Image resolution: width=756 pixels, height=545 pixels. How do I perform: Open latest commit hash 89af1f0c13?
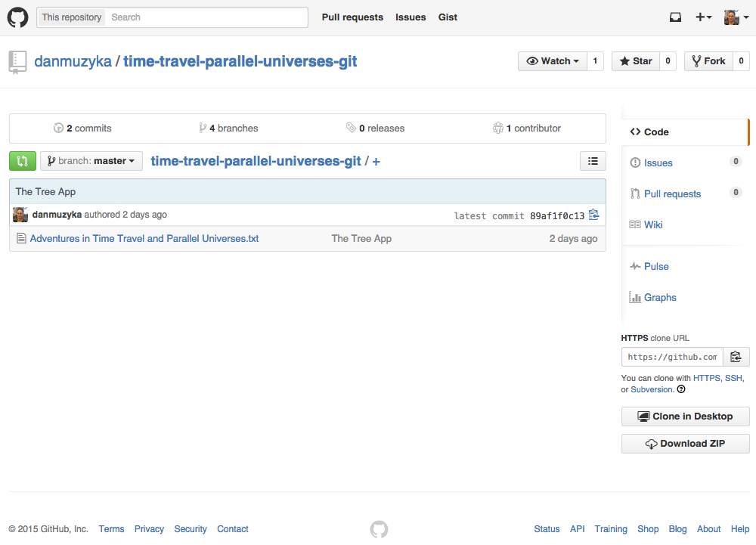557,216
